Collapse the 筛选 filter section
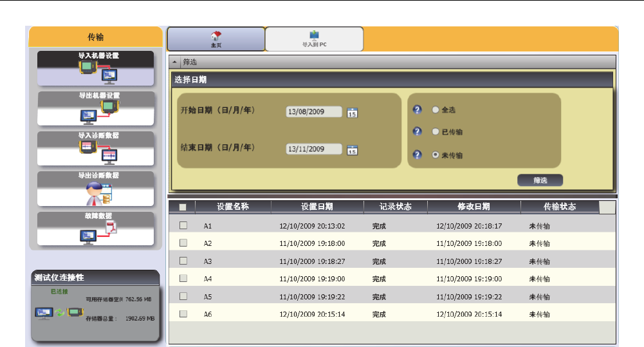This screenshot has height=347, width=644. click(174, 62)
